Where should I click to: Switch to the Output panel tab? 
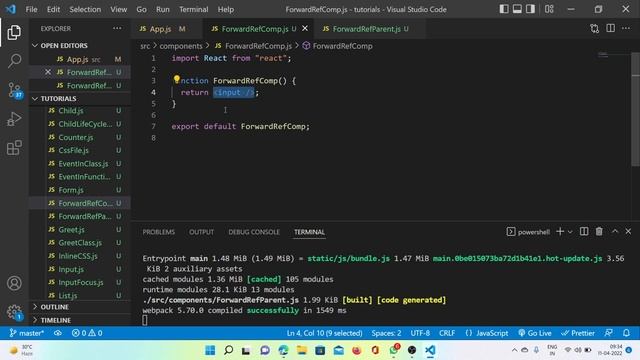coord(201,232)
